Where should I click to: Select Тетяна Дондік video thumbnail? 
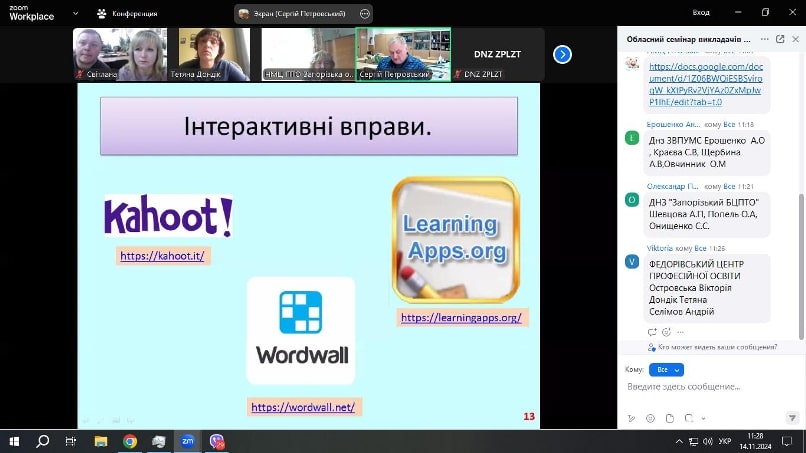point(214,55)
